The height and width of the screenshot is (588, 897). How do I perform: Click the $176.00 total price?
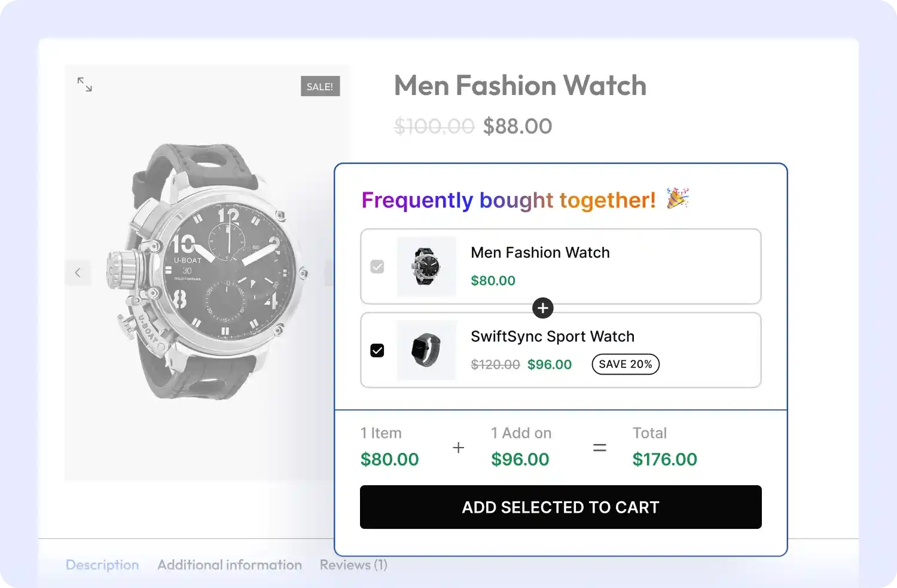(665, 459)
